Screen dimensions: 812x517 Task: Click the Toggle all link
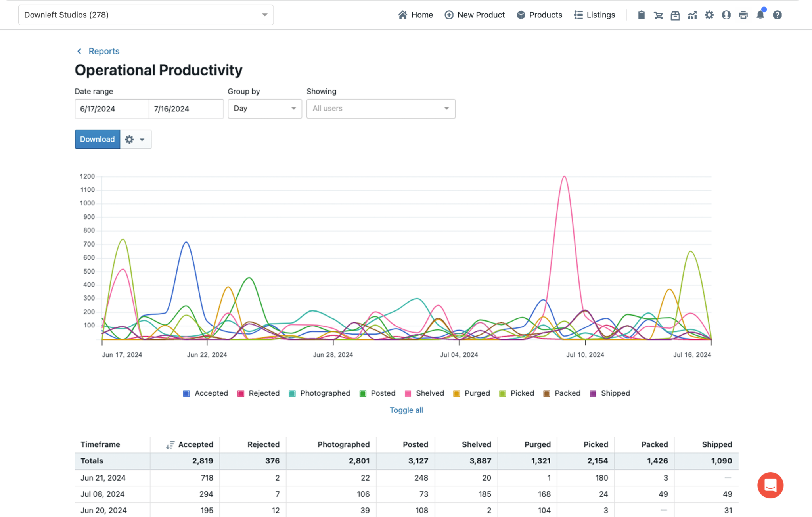coord(406,410)
